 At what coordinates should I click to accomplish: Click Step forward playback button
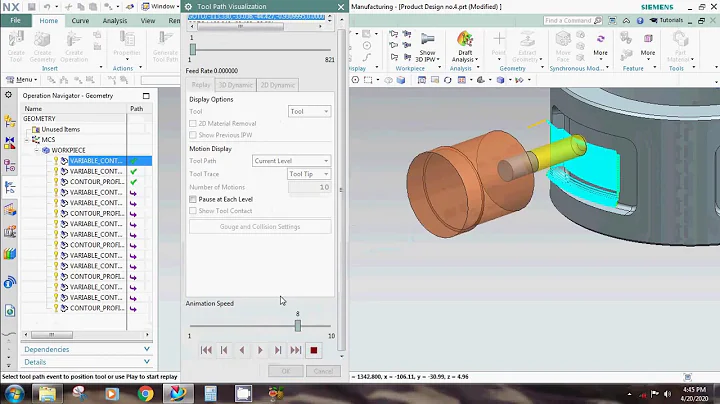pyautogui.click(x=278, y=350)
